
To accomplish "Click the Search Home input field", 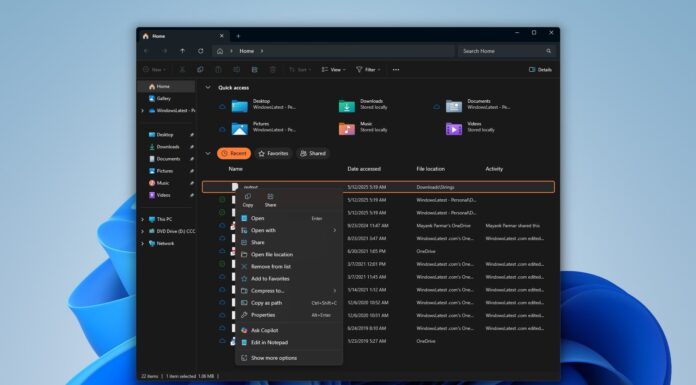I will click(506, 51).
